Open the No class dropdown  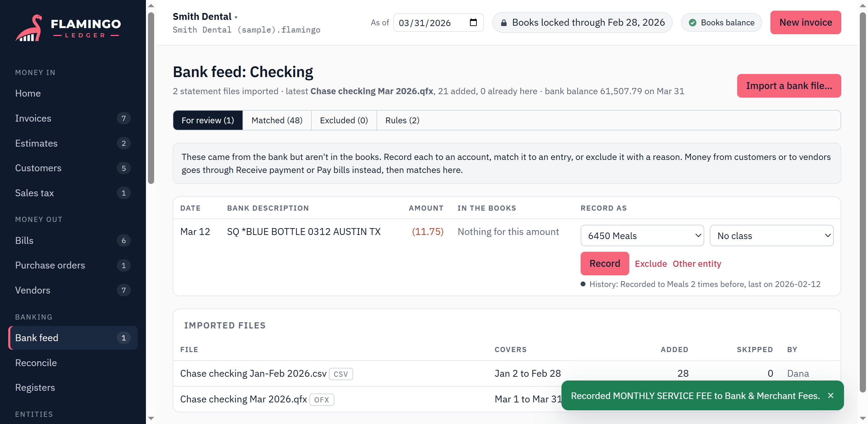click(x=771, y=236)
